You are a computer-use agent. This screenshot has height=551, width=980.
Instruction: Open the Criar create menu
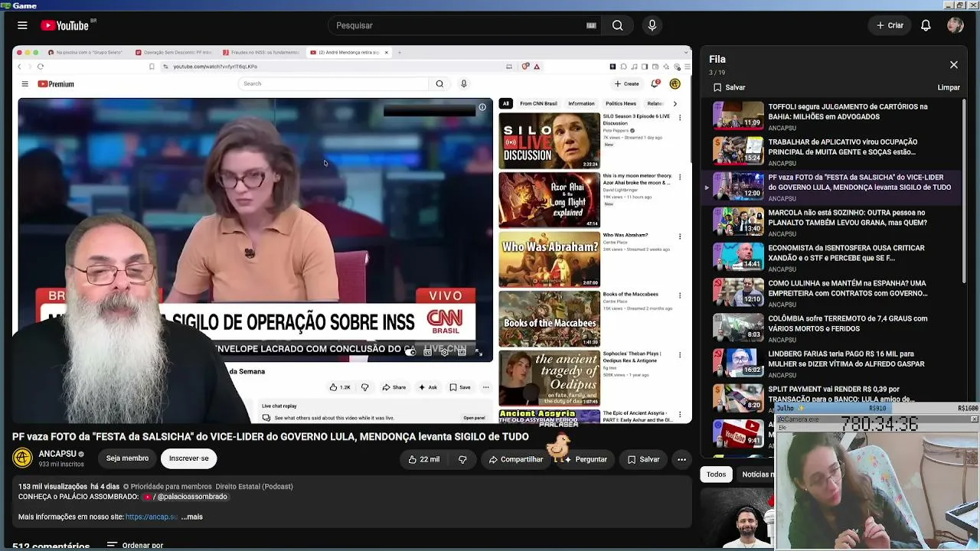(x=890, y=25)
